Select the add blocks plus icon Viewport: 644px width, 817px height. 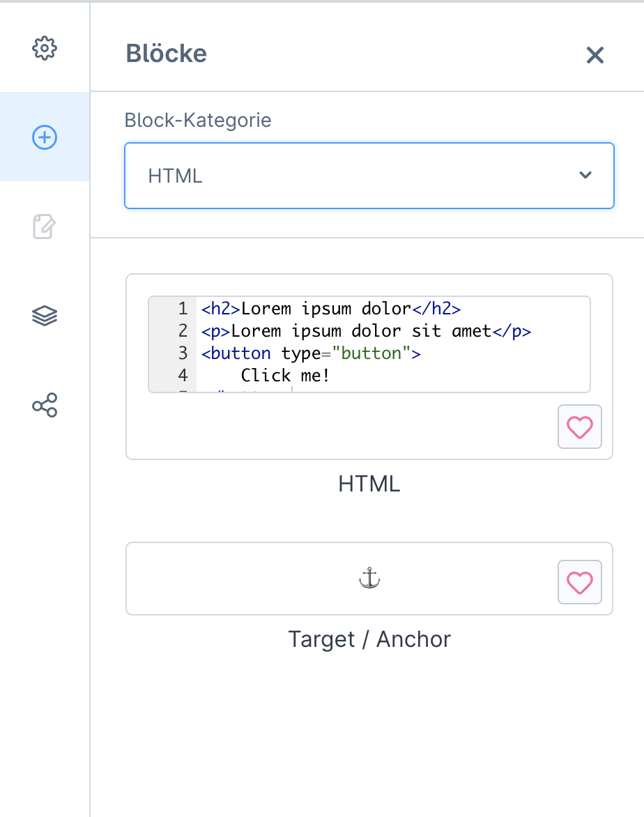[45, 137]
